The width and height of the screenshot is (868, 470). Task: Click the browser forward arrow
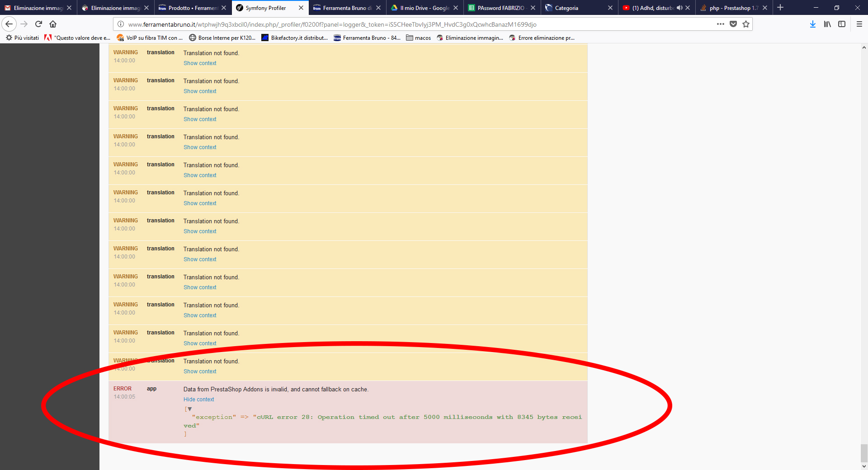pos(24,24)
